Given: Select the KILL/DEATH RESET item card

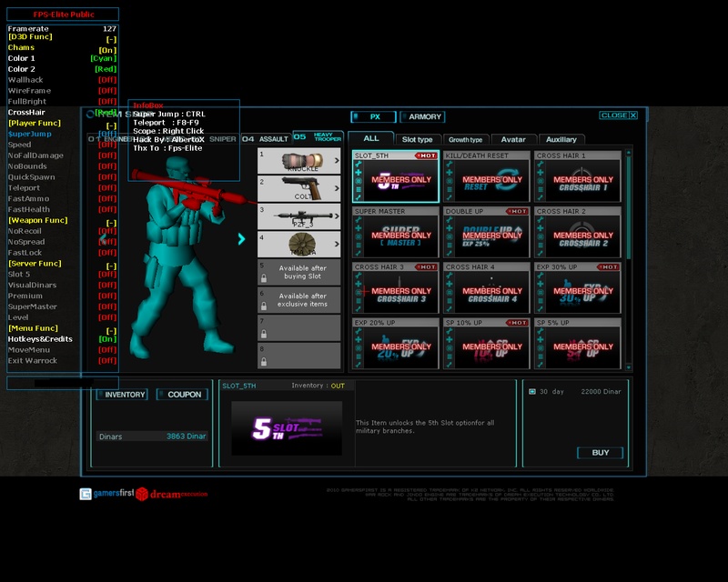Looking at the screenshot, I should (x=487, y=176).
